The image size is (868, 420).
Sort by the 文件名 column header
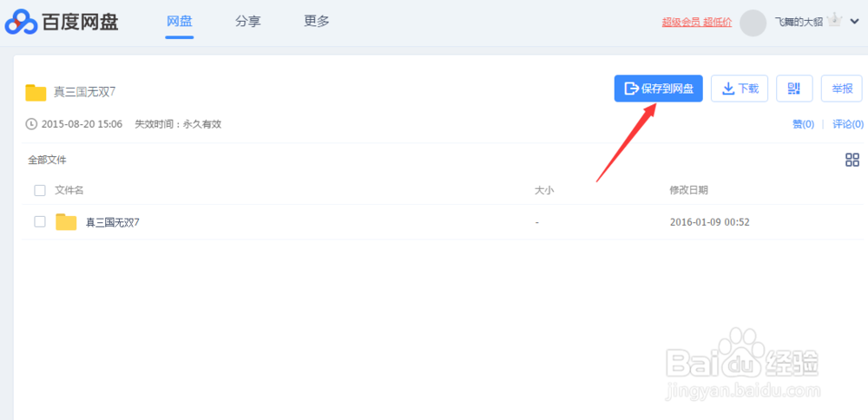tap(69, 190)
